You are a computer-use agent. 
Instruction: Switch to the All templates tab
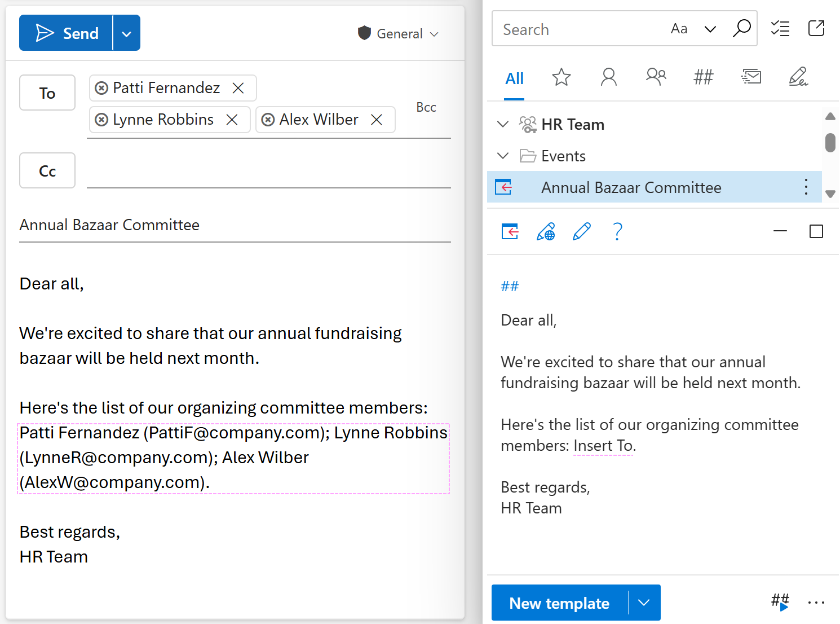[x=514, y=78]
